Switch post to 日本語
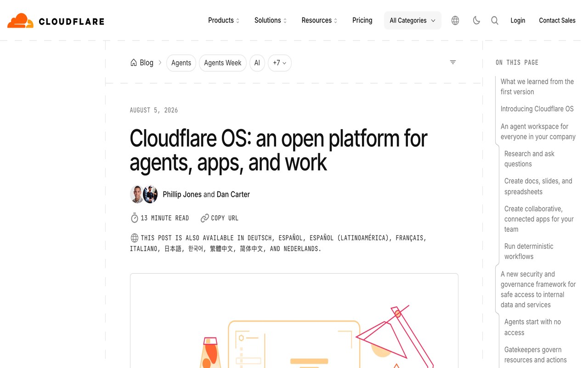 pyautogui.click(x=173, y=248)
